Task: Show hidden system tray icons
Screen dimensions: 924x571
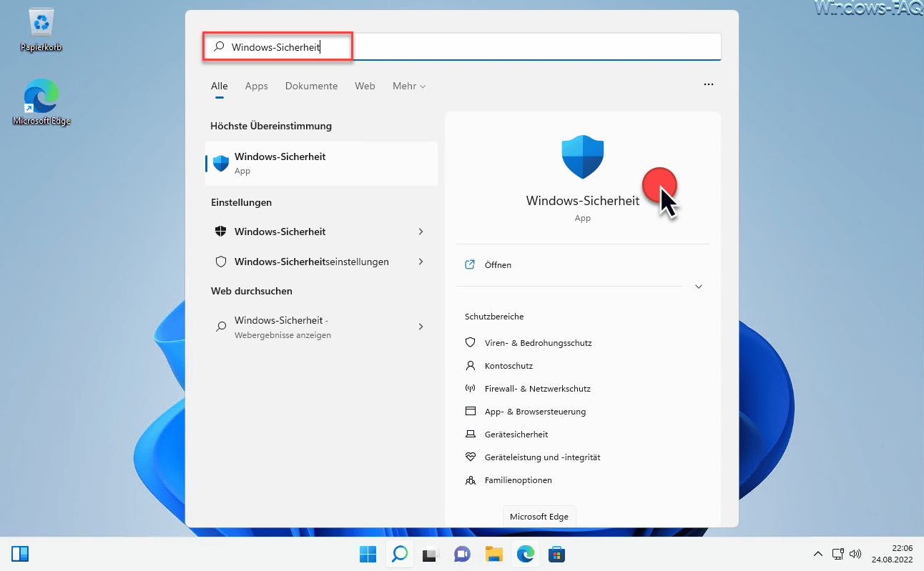Action: click(x=818, y=554)
